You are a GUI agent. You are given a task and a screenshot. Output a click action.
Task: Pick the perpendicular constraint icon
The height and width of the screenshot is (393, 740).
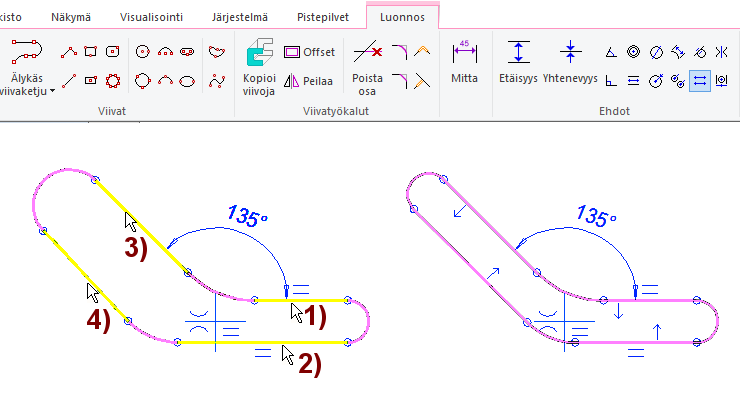point(611,81)
